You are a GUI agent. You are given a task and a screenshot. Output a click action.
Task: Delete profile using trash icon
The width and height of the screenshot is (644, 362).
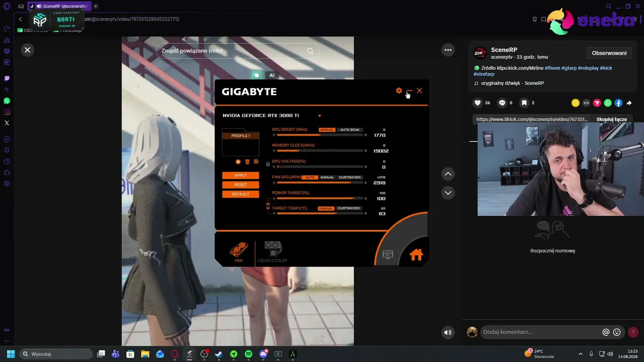click(247, 162)
